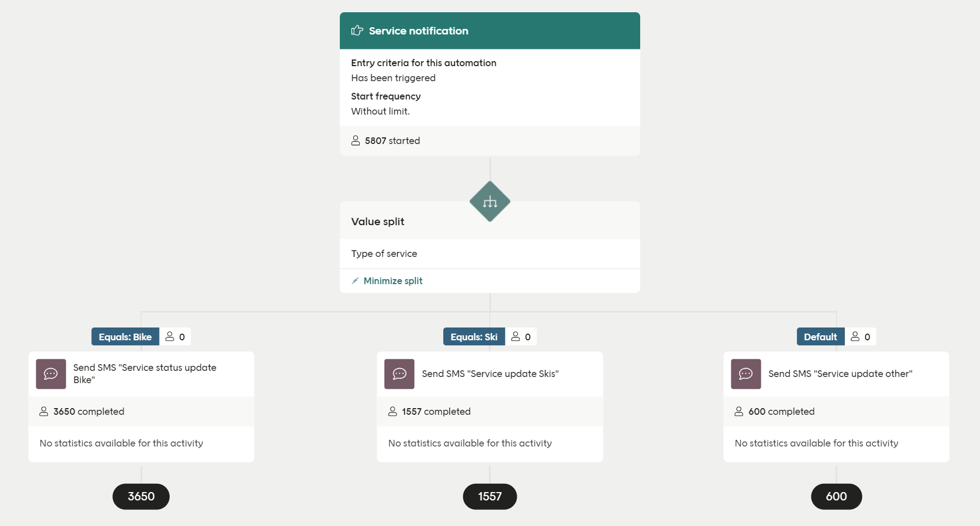The width and height of the screenshot is (980, 526).
Task: Select the 'Equals: Bike' branch label
Action: point(125,336)
